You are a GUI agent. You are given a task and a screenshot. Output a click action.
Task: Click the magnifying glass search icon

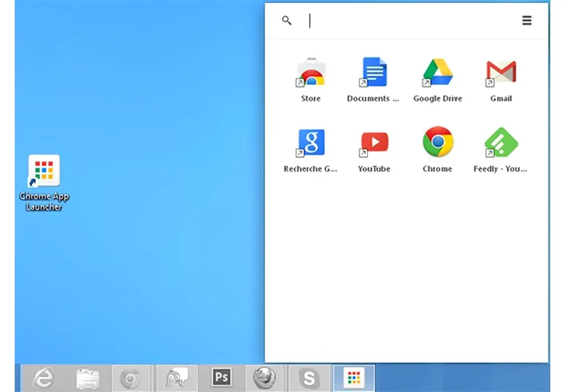(287, 21)
